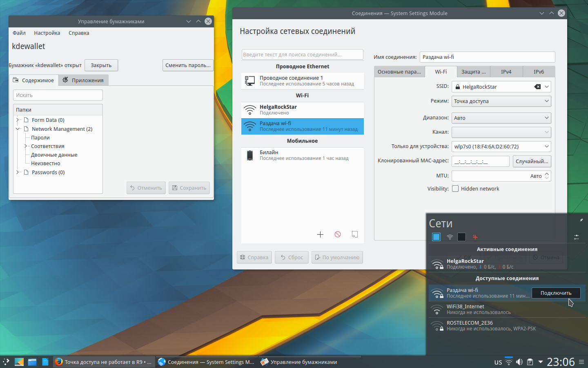Click the По умолчанию button

tap(337, 257)
